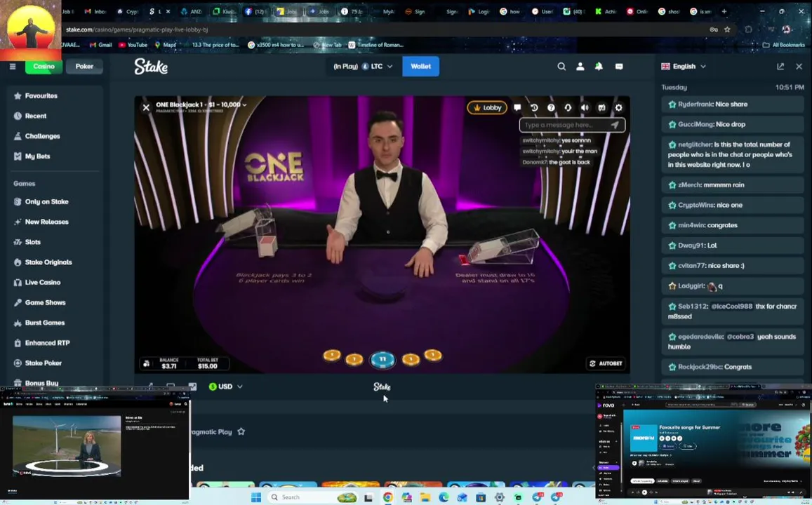Select the blue 11 chip
Viewport: 812px width, 505px height.
tap(382, 359)
